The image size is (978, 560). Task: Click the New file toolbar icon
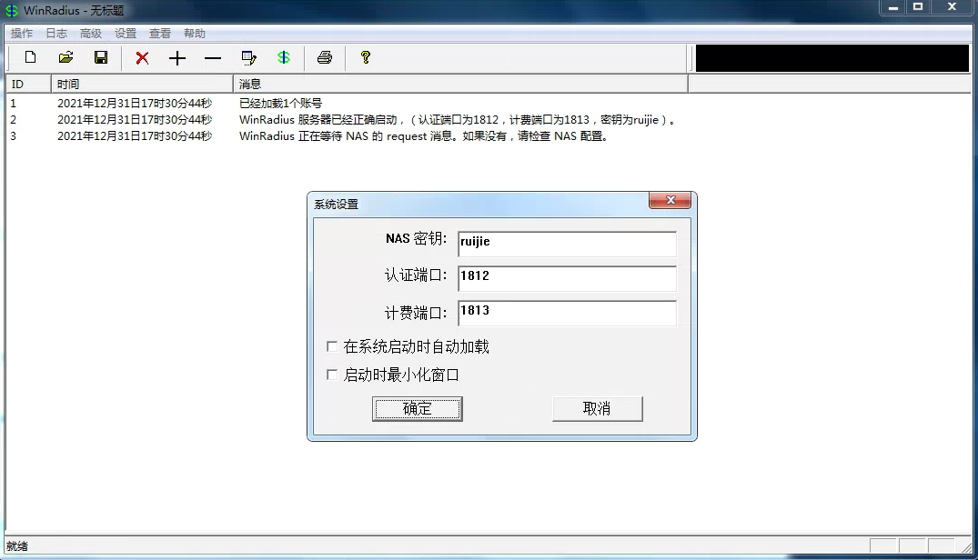(x=30, y=58)
